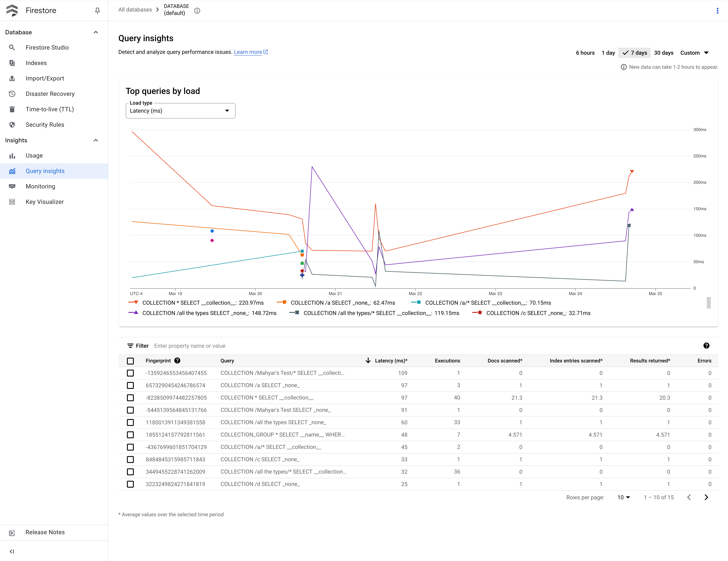Collapse the Insights section
Screen dimensions: 728x561
coord(96,140)
